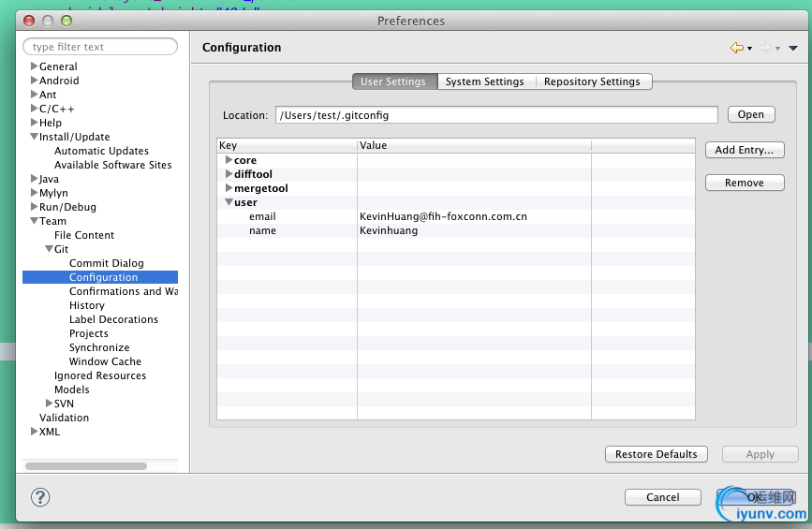
Task: Select Automatic Updates preference page
Action: click(101, 151)
